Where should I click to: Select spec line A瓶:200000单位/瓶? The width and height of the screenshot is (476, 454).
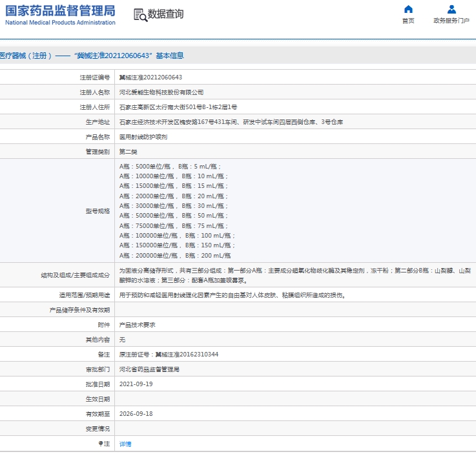click(x=175, y=256)
